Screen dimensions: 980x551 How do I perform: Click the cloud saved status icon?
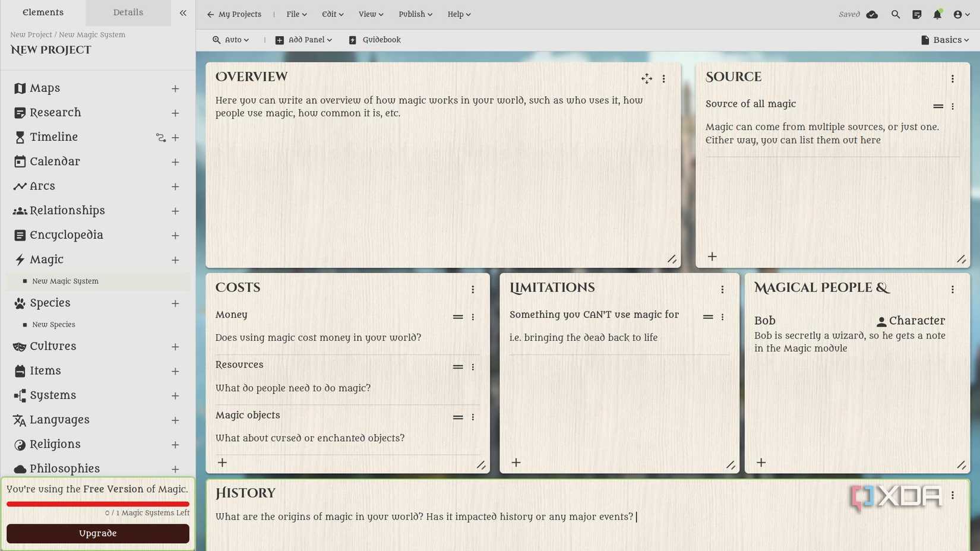coord(872,14)
